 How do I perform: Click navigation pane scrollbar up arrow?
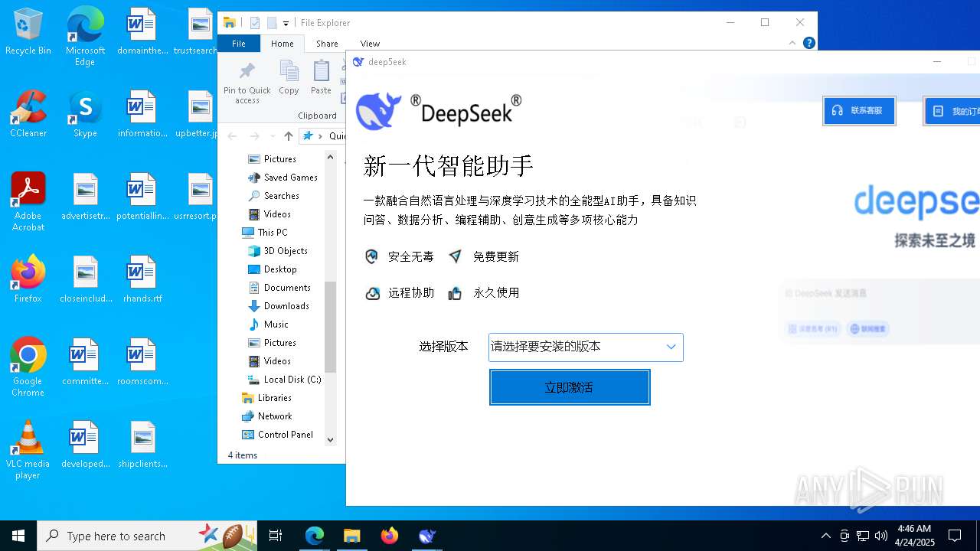[331, 157]
